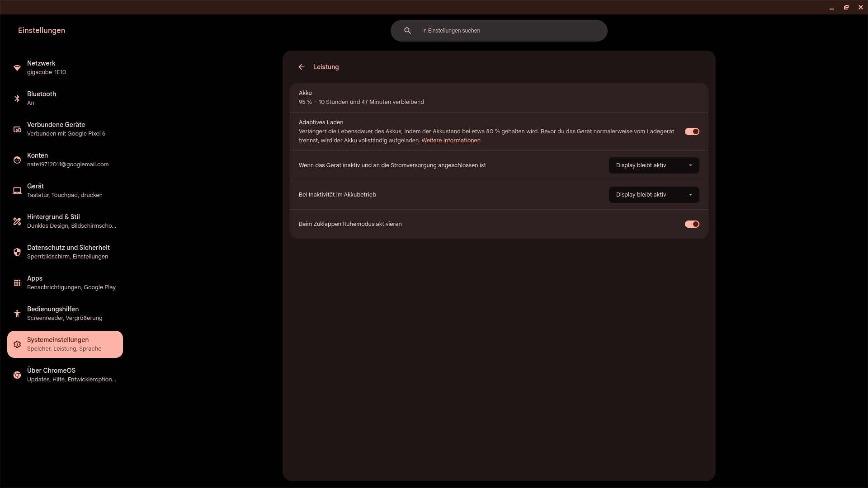
Task: Select Systemeinstellungen in the sidebar
Action: pyautogui.click(x=65, y=344)
